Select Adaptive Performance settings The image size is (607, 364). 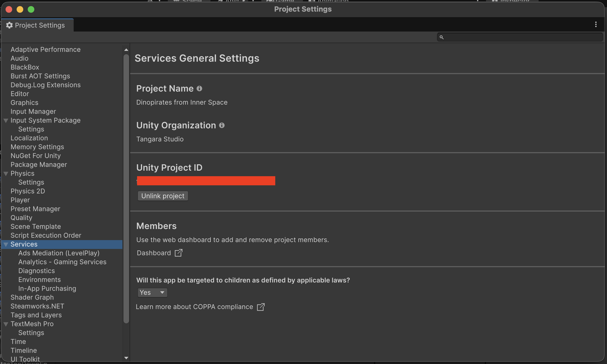tap(45, 50)
